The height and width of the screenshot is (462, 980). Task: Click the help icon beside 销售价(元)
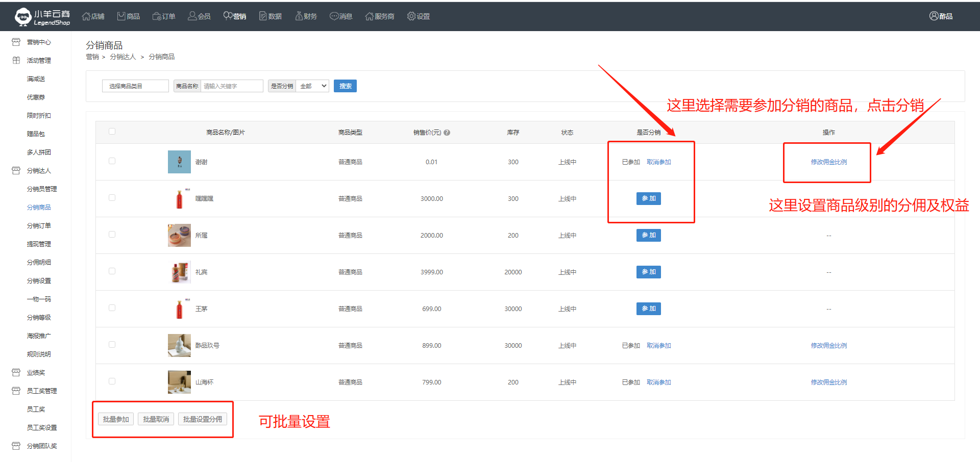447,133
